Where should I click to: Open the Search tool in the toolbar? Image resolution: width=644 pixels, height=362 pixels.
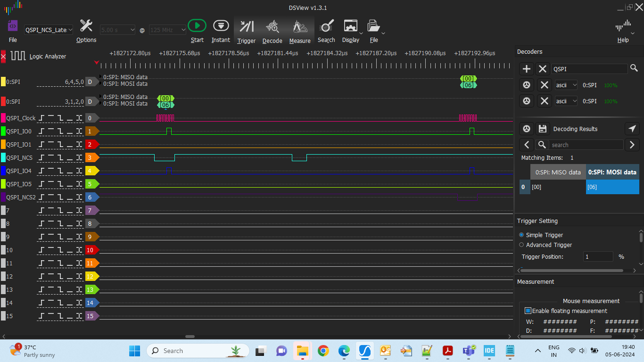click(326, 26)
